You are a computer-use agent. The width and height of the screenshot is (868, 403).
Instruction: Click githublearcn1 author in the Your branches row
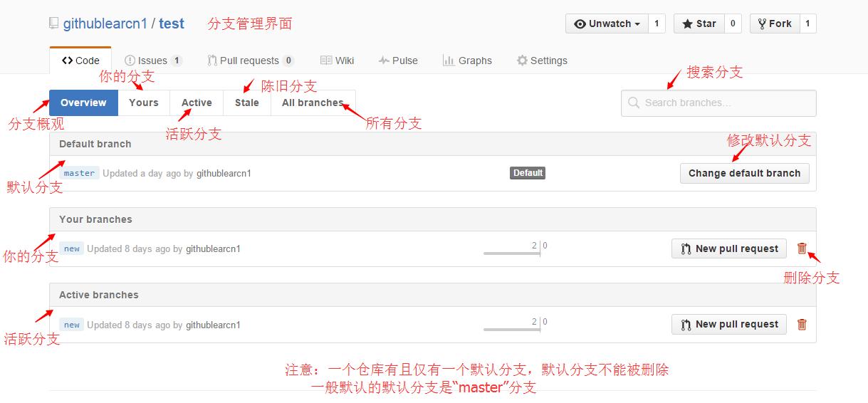pos(213,248)
